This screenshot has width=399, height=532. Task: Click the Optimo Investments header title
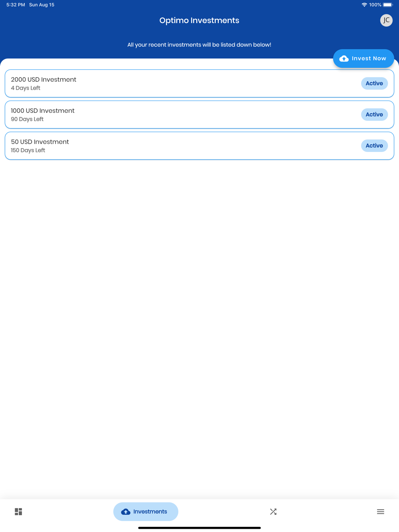199,20
